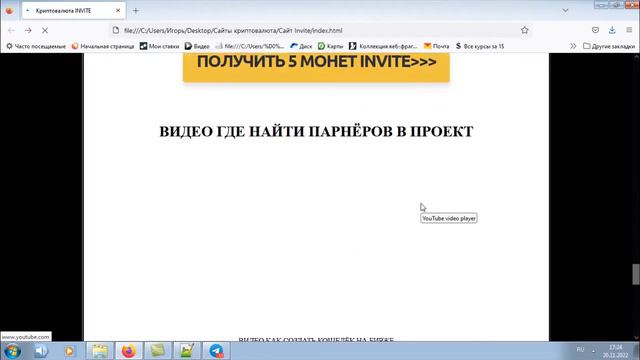The image size is (640, 360).
Task: Open the speaker icon in taskbar
Action: point(41,351)
